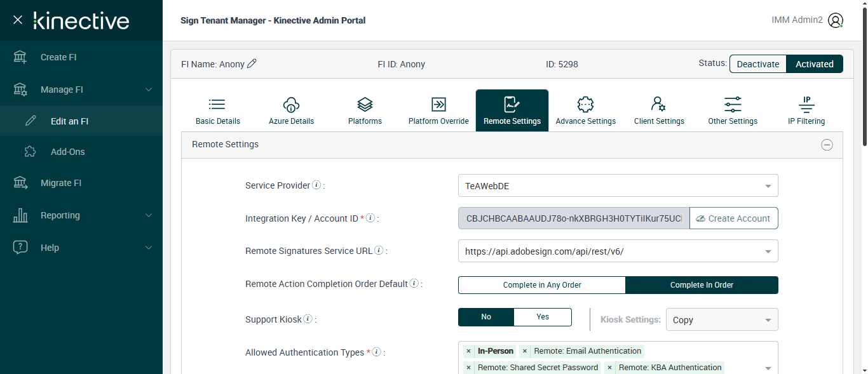The image size is (868, 374).
Task: Click the pencil icon beside FI Name
Action: point(252,63)
